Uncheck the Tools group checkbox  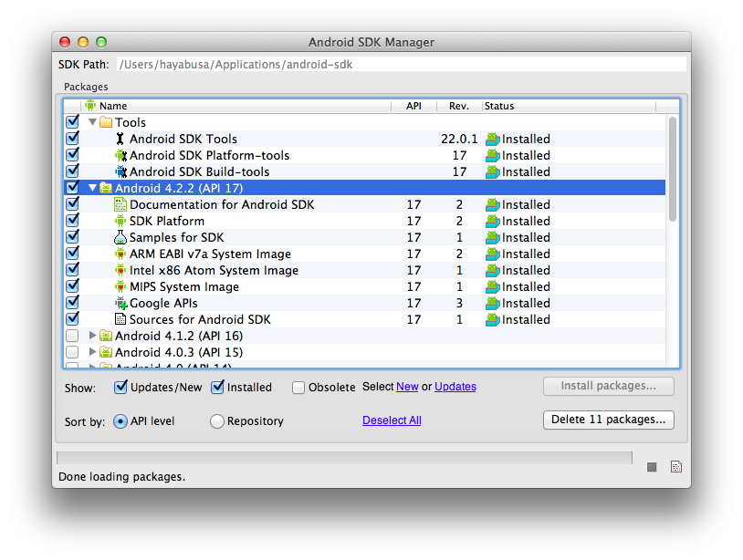[x=72, y=121]
